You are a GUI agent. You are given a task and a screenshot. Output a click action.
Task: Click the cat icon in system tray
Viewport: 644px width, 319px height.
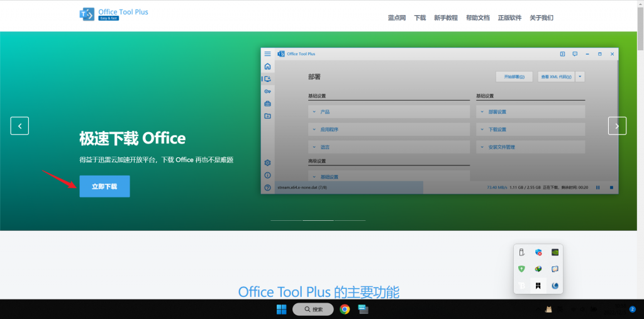pos(548,309)
